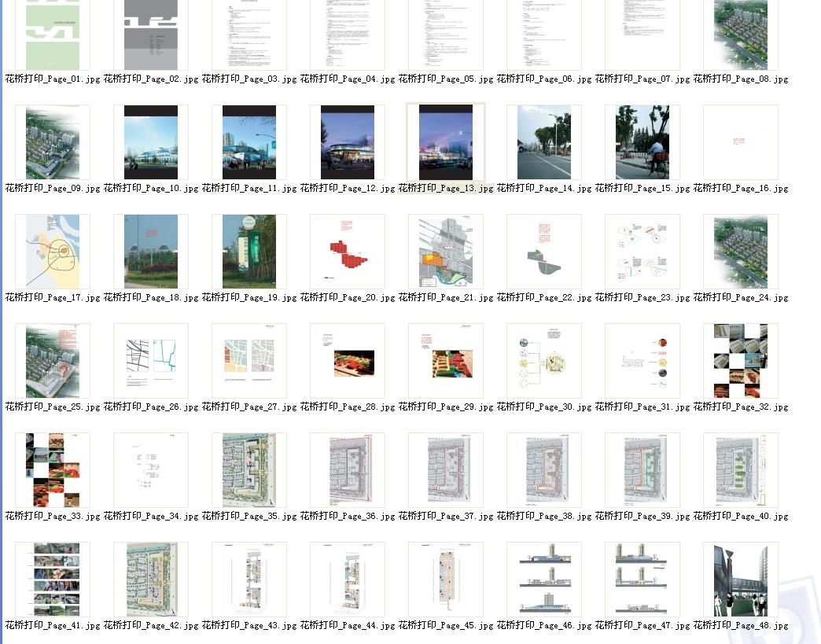
Task: Select thumbnail of 花桥打印_Page_21.jpg
Action: tap(446, 252)
